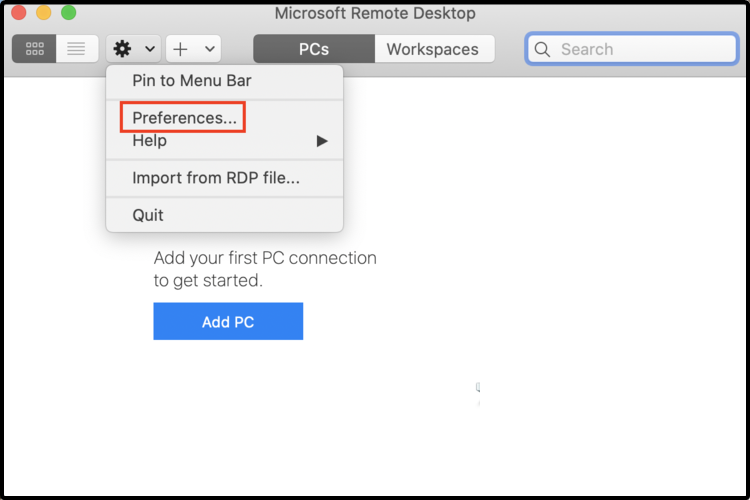Click the plus add icon

(x=180, y=49)
